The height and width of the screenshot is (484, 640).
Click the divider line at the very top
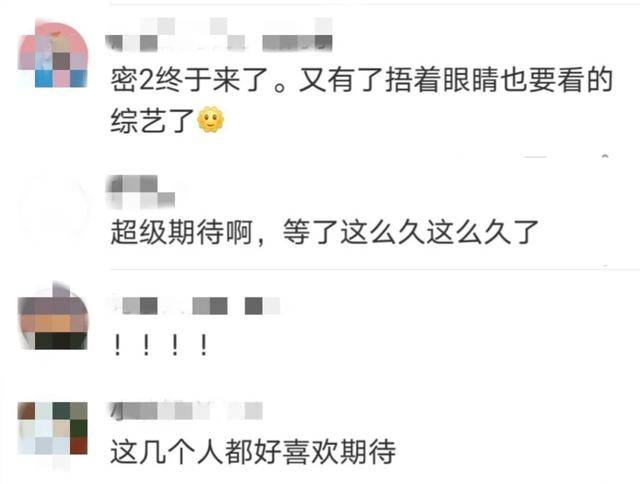[375, 4]
